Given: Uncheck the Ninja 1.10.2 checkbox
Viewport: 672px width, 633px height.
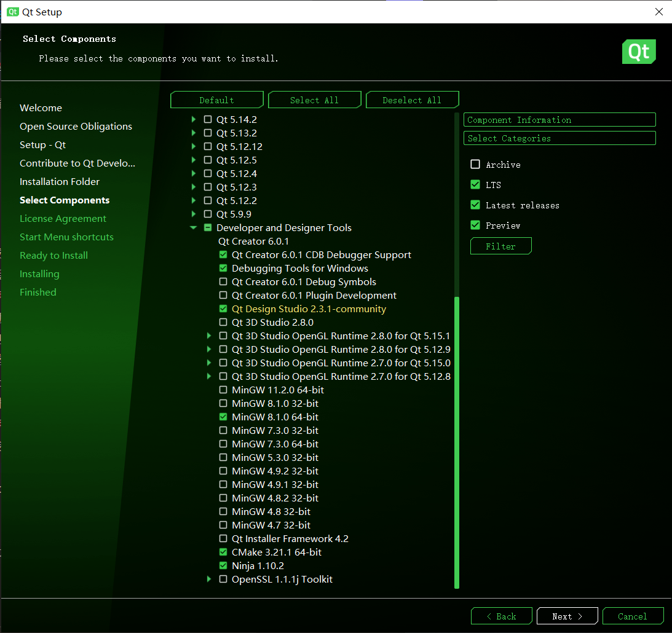Looking at the screenshot, I should (223, 565).
